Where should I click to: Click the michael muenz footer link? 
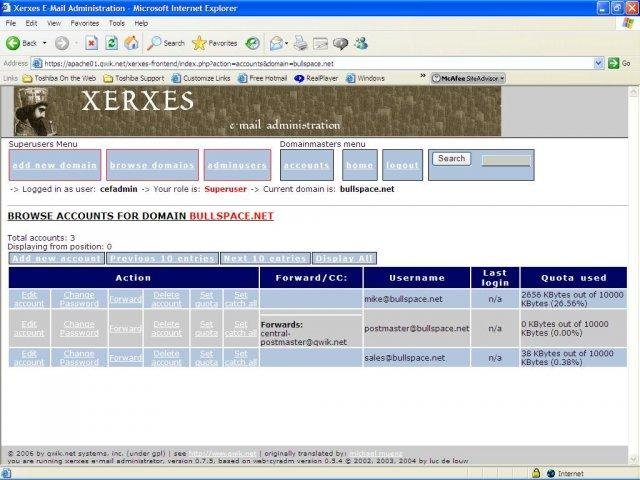tap(376, 453)
